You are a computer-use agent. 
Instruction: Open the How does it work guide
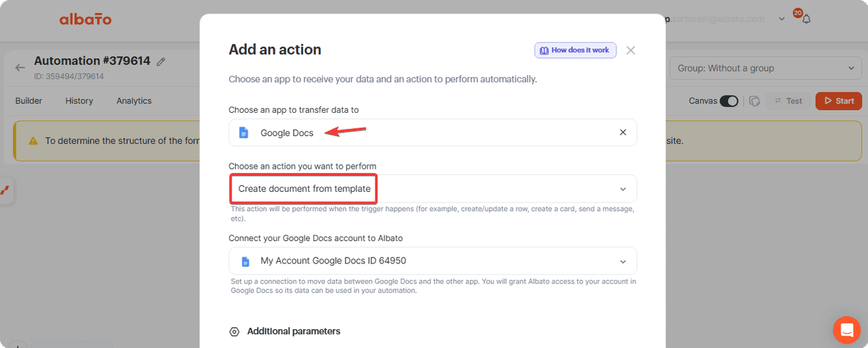(576, 50)
